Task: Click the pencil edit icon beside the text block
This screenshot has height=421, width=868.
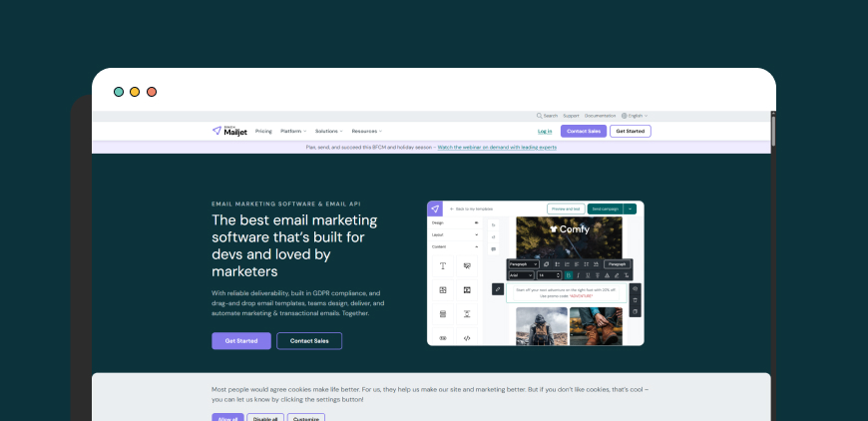Action: [498, 289]
